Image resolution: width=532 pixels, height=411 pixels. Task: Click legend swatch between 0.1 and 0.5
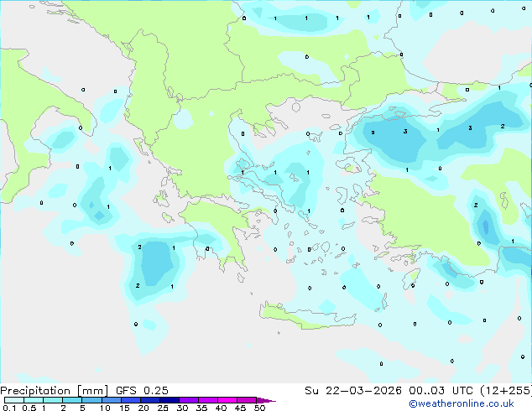[x=14, y=400]
